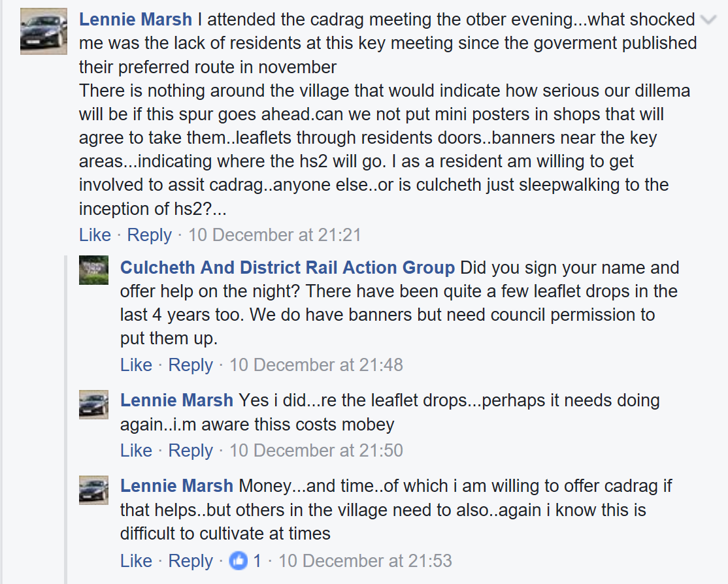Screen dimensions: 728x584
Task: Reply to the Rail Action Group comment
Action: click(190, 365)
